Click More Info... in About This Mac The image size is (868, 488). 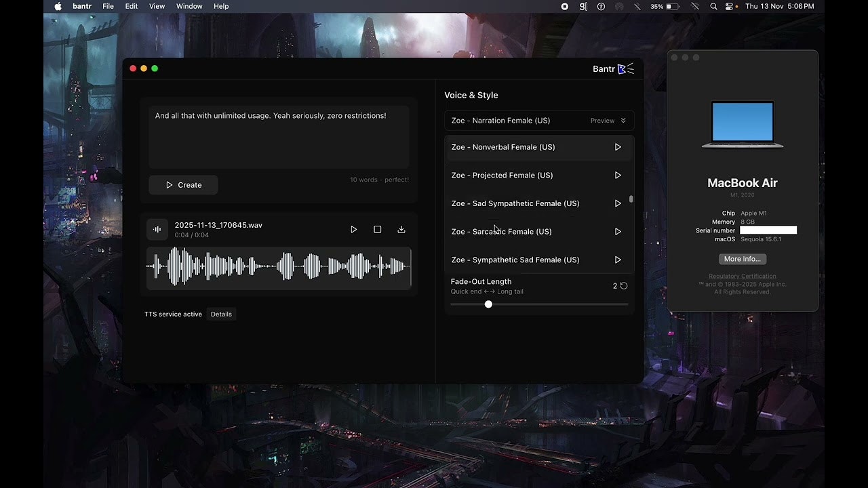(743, 259)
